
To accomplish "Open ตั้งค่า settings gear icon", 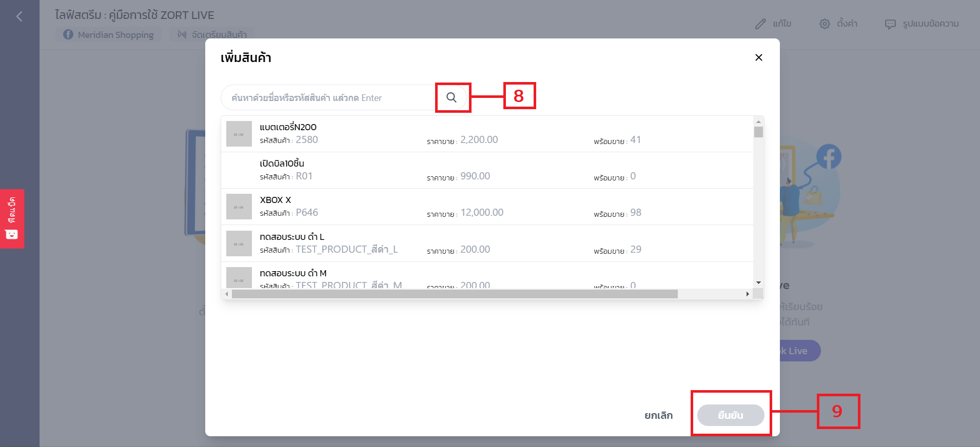I will pos(825,24).
